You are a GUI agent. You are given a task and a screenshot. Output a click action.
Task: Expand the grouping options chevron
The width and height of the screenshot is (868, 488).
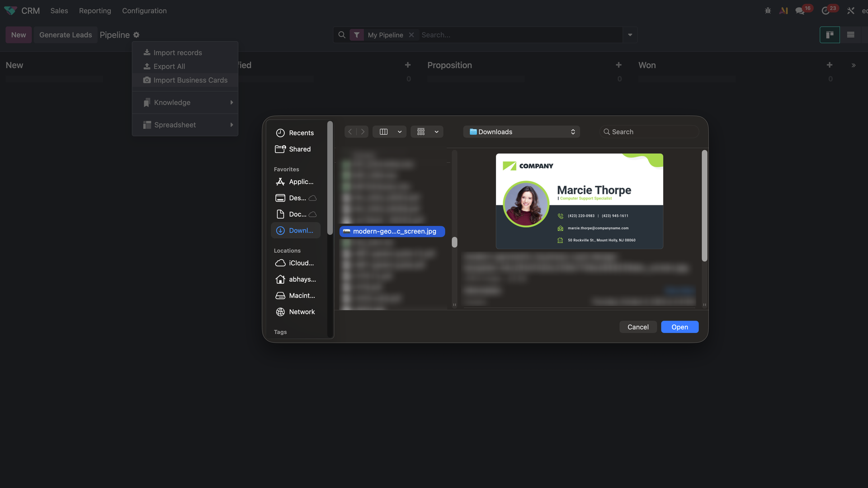436,132
